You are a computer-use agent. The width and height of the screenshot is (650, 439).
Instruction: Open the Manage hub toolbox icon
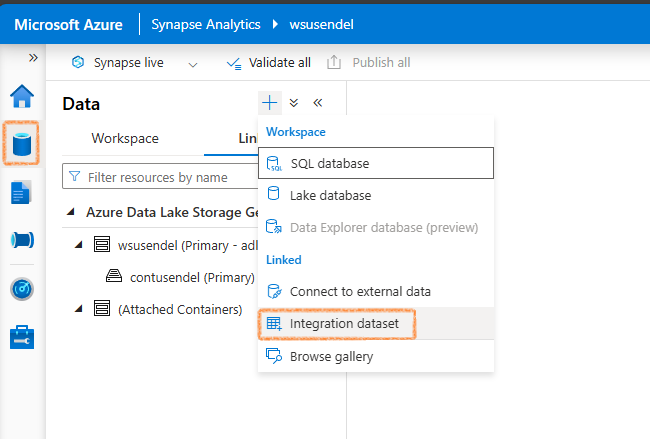22,337
